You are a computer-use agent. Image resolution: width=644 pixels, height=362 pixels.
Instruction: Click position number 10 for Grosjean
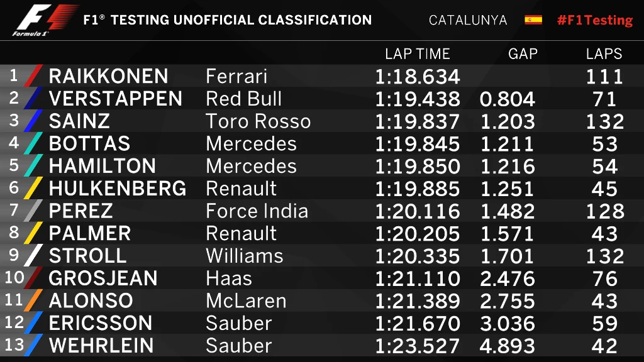[14, 278]
